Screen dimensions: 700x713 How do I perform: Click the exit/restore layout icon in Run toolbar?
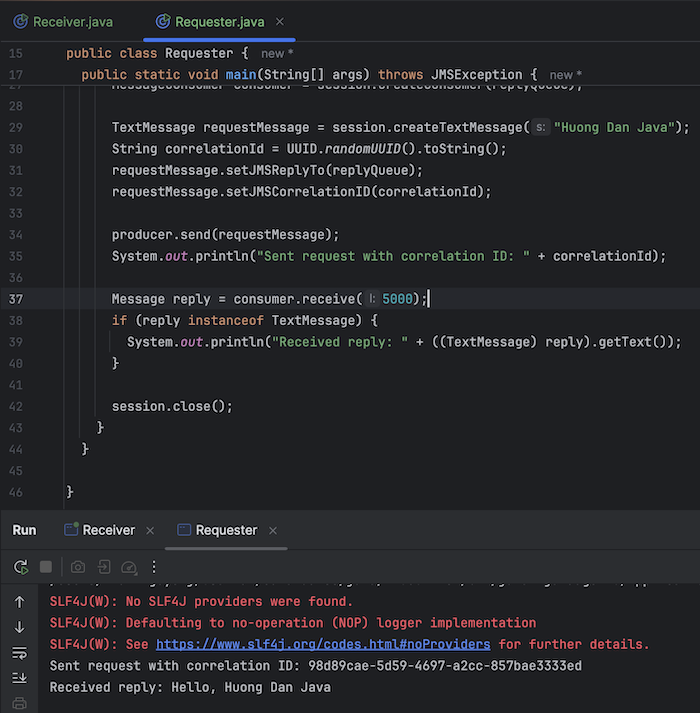click(x=104, y=567)
